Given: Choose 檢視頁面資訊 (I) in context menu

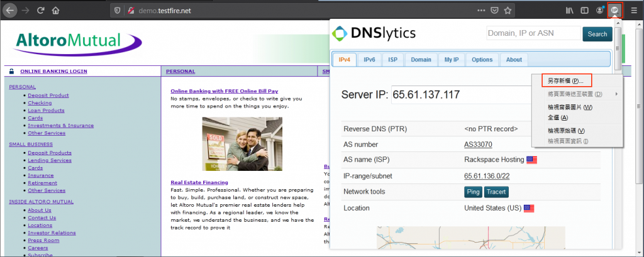Looking at the screenshot, I should (x=577, y=141).
